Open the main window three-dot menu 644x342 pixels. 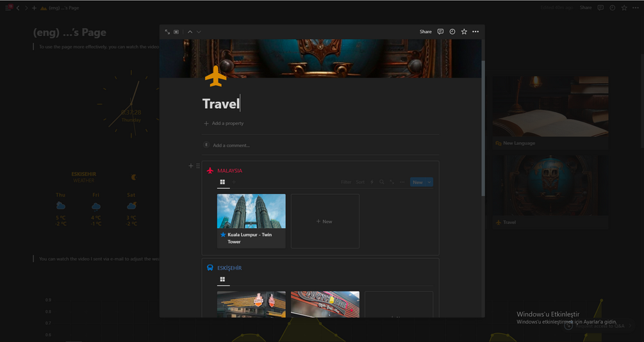tap(636, 8)
